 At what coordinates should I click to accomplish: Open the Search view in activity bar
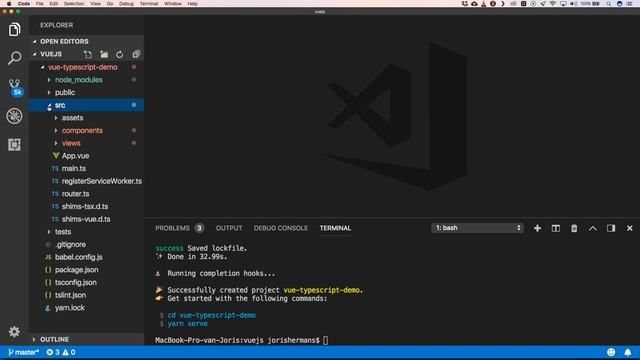pyautogui.click(x=14, y=58)
